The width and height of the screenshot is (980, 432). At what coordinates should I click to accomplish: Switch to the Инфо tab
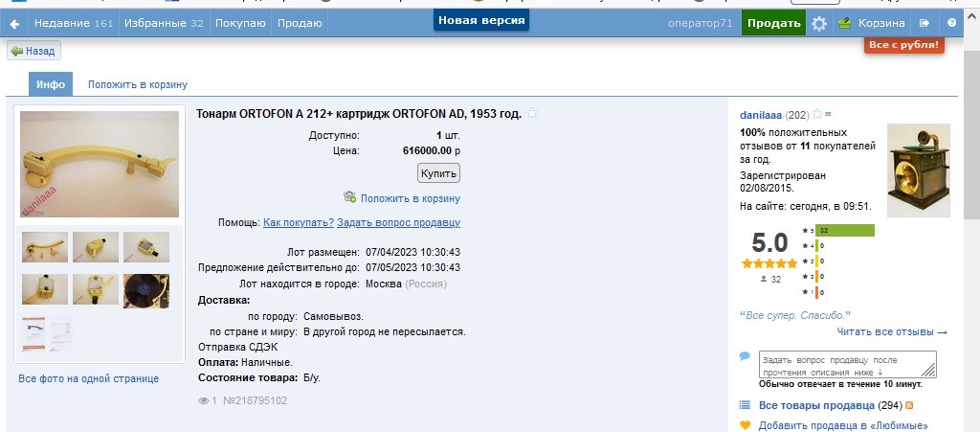(51, 84)
